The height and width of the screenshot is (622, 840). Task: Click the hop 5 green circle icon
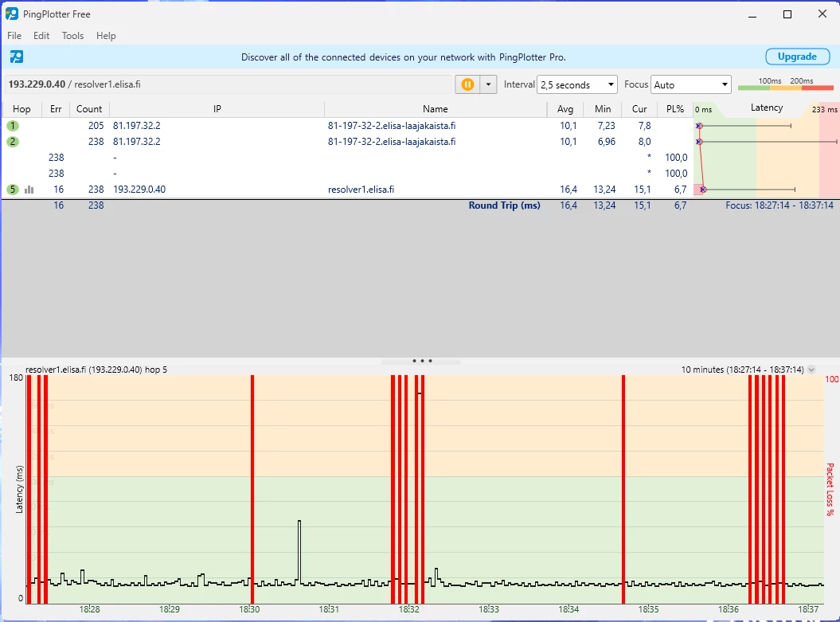[13, 190]
